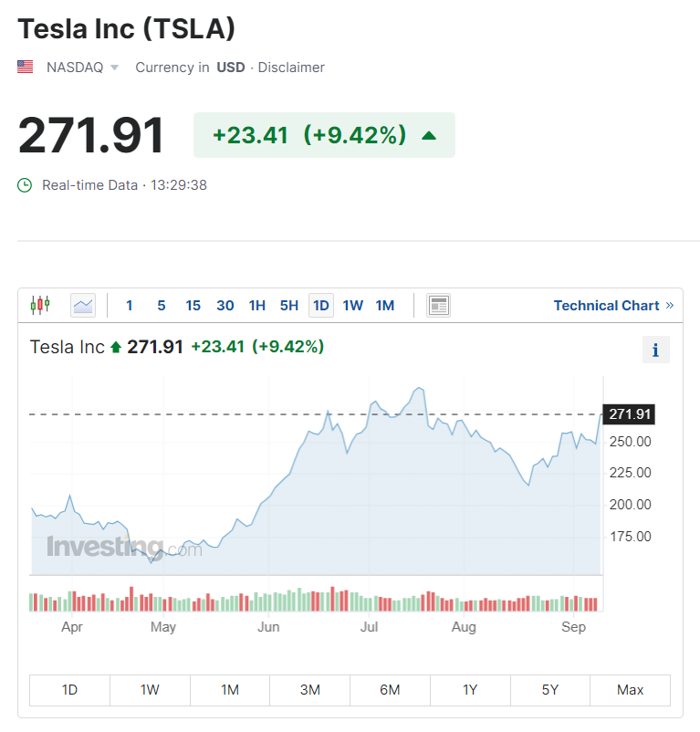Switch to candlestick chart type icon
This screenshot has width=700, height=732.
pyautogui.click(x=40, y=305)
